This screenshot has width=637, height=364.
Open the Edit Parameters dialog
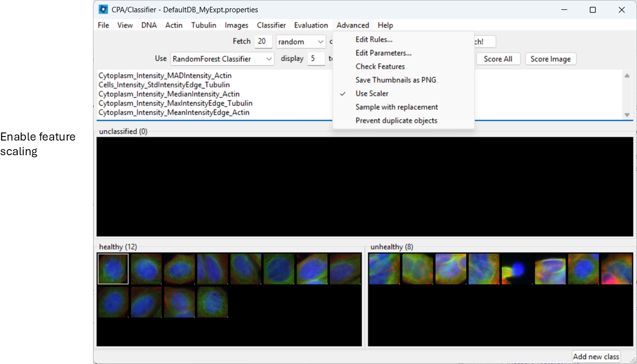[x=382, y=53]
